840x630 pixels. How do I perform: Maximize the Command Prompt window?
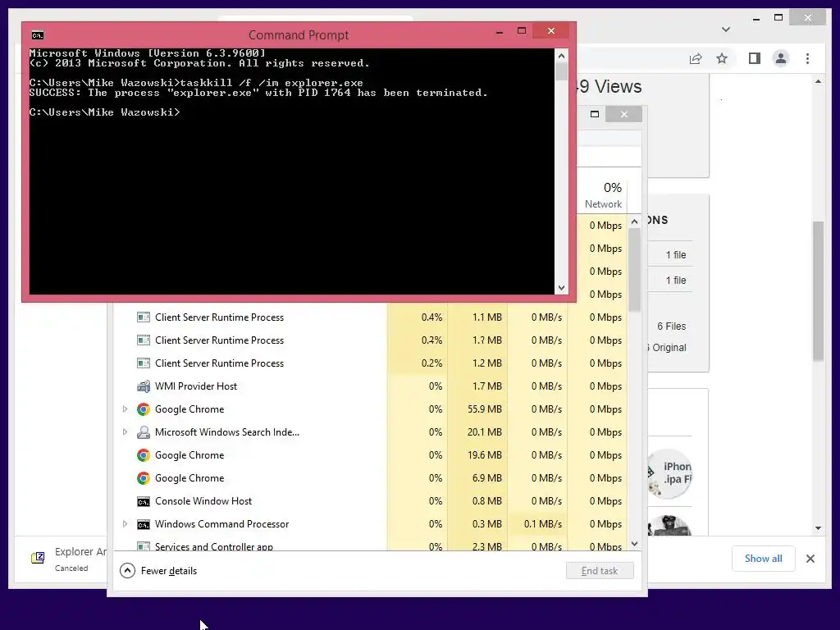click(521, 31)
